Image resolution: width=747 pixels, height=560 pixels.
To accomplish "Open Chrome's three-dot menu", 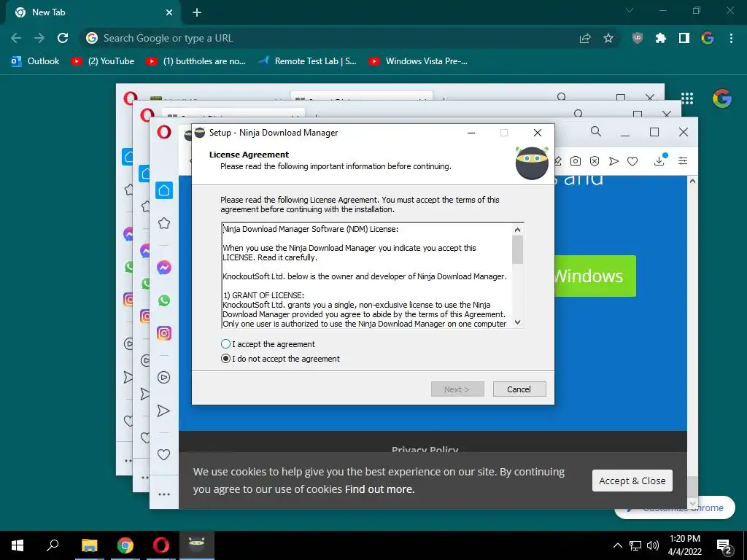I will click(731, 38).
